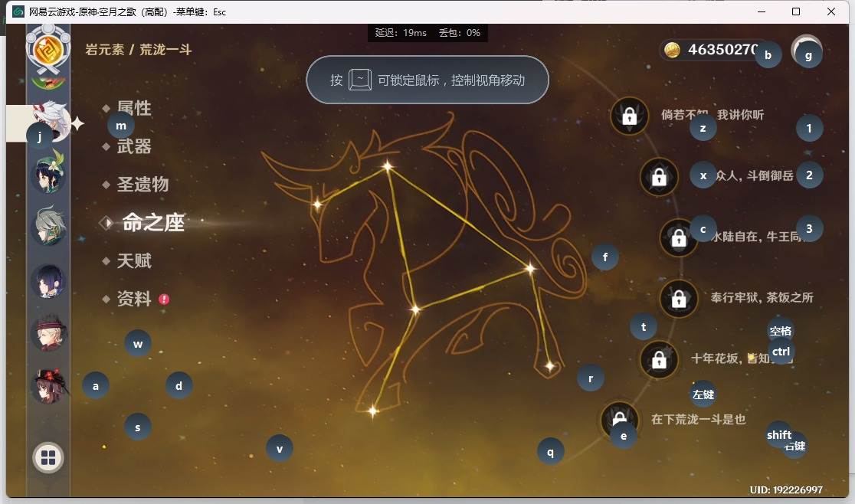The image size is (855, 504).
Task: Tap the virtual e key button
Action: tap(624, 435)
